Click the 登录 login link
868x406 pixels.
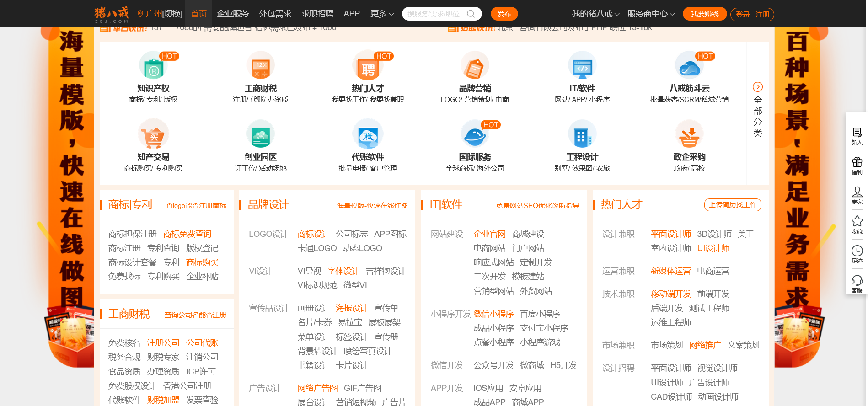[x=743, y=14]
